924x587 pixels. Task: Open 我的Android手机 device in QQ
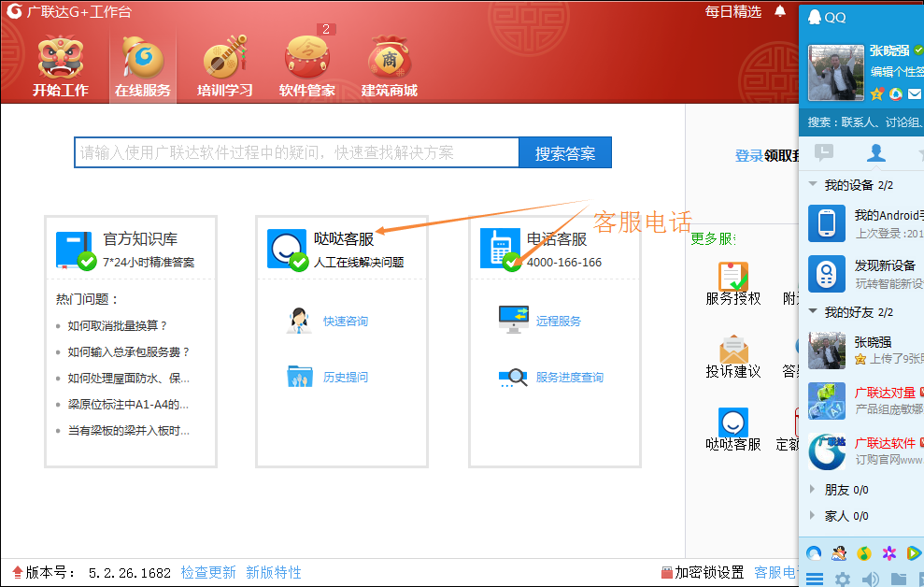tap(861, 224)
